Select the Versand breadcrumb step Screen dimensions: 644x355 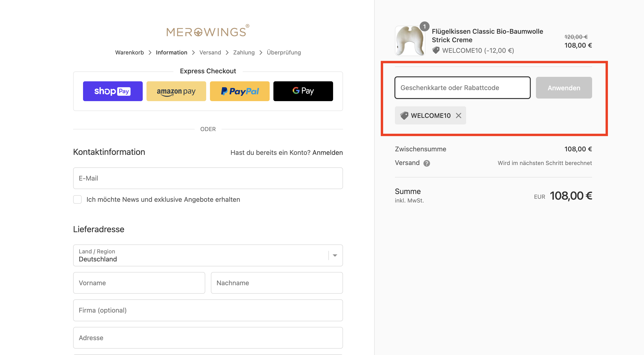click(210, 53)
